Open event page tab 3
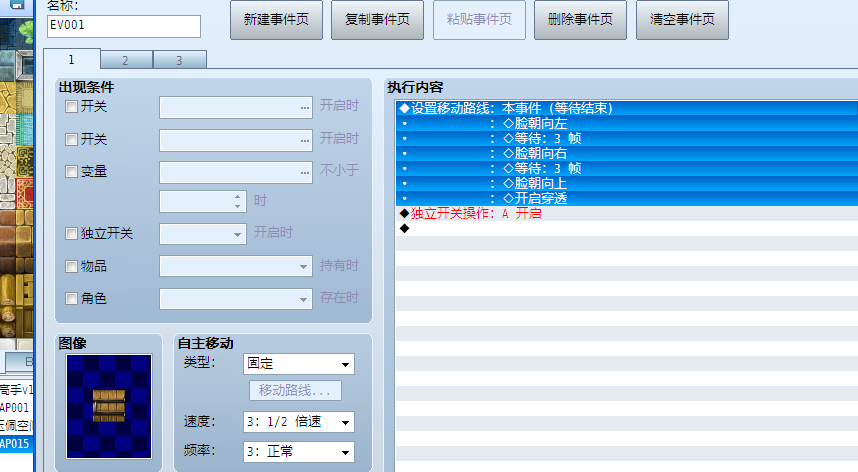Viewport: 858px width, 472px height. point(179,60)
